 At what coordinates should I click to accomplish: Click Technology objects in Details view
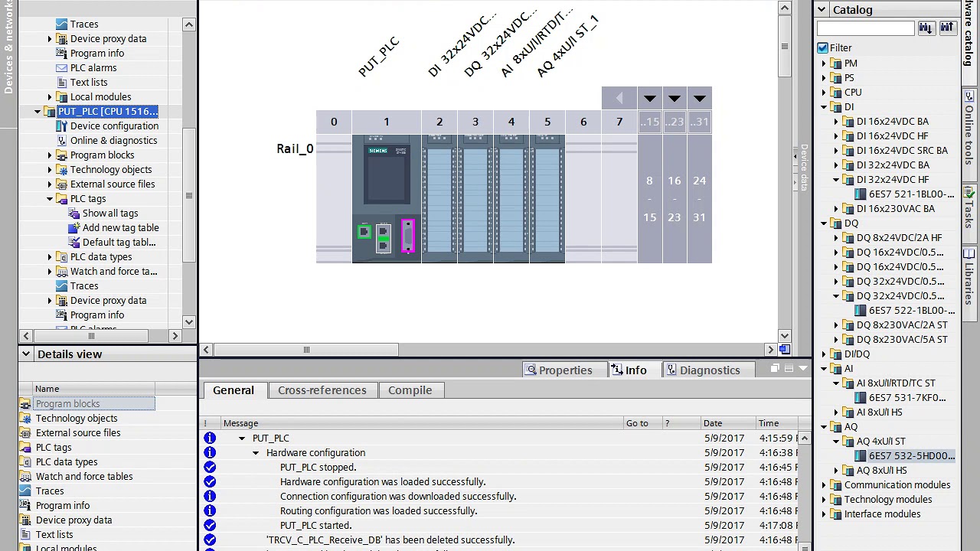[x=77, y=418]
